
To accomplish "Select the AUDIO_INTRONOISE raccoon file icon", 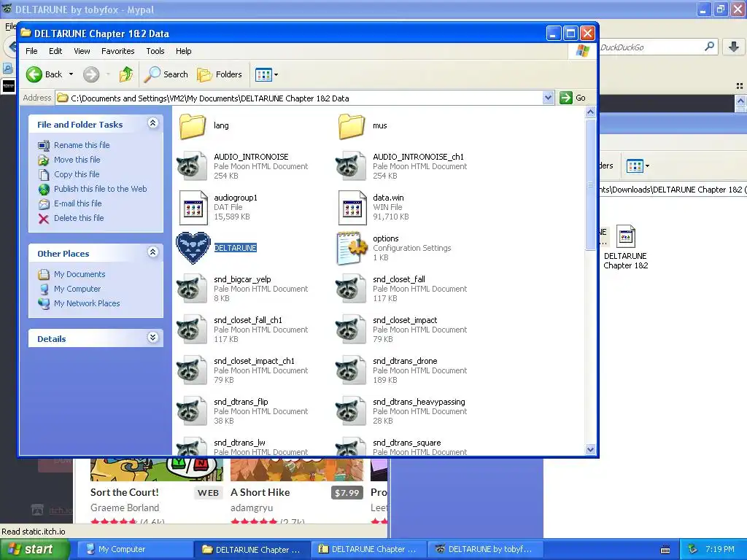I will [x=192, y=166].
